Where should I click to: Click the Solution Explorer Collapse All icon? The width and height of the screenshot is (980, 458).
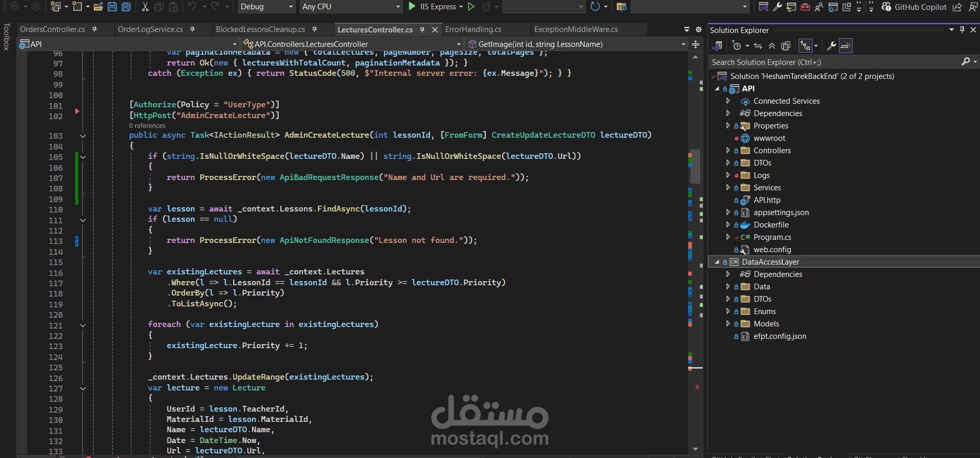pyautogui.click(x=772, y=46)
